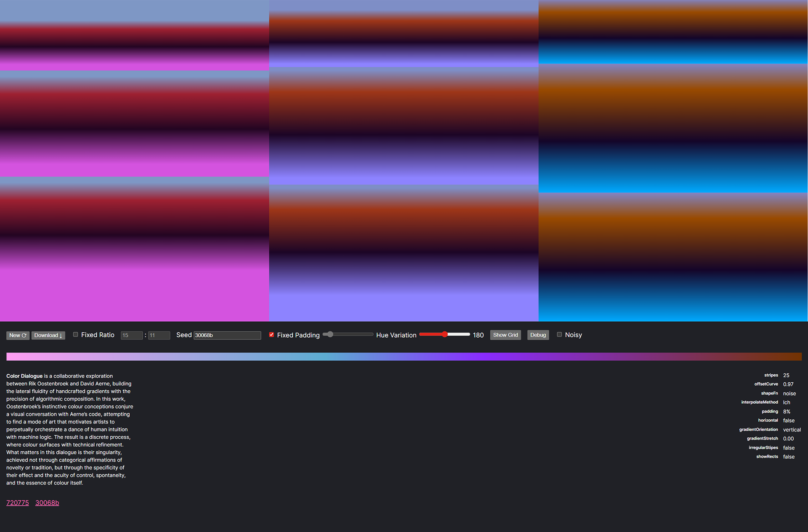808x532 pixels.
Task: Click the ratio height field showing 11
Action: click(159, 335)
